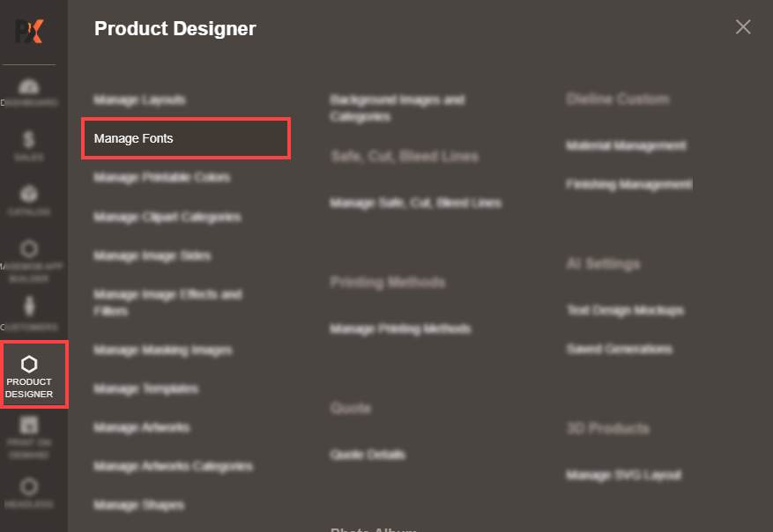Open Background Images and Categories

pyautogui.click(x=397, y=108)
